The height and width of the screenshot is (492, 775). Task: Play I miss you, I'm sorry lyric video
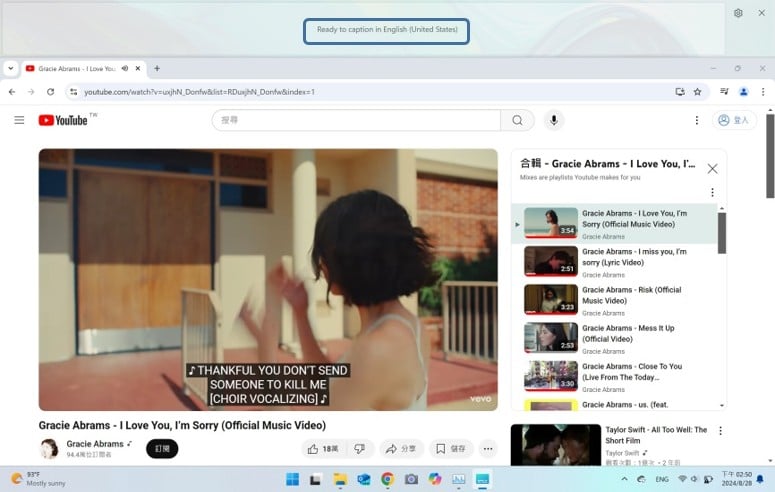(x=614, y=263)
